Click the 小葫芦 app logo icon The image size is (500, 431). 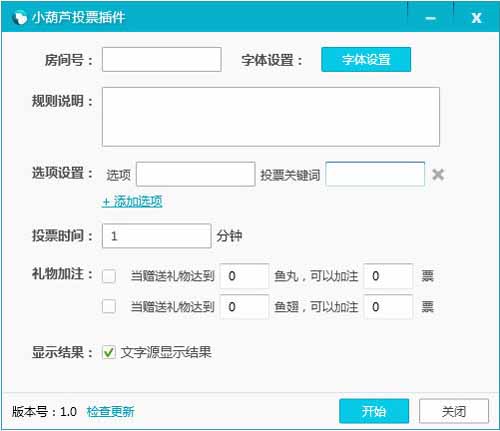(19, 17)
